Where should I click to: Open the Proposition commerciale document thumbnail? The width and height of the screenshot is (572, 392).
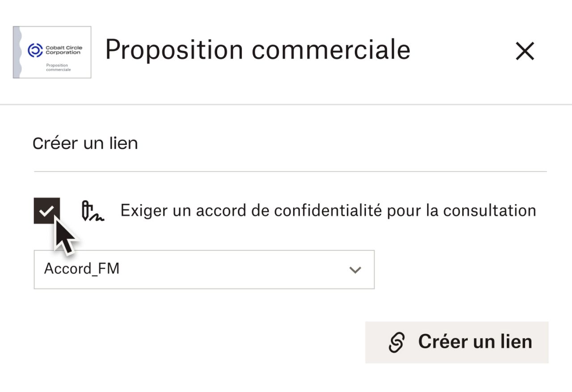click(52, 51)
